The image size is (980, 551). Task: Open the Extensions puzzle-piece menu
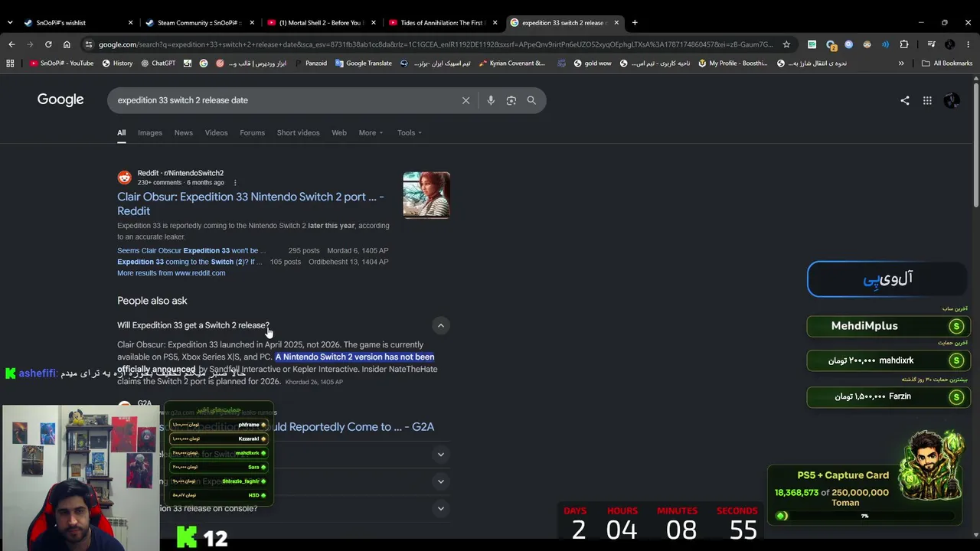pos(904,44)
